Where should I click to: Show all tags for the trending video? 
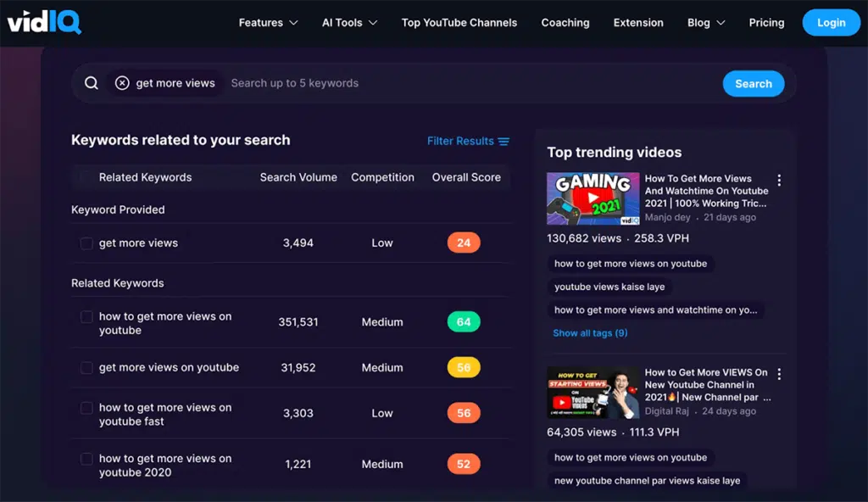pos(590,332)
